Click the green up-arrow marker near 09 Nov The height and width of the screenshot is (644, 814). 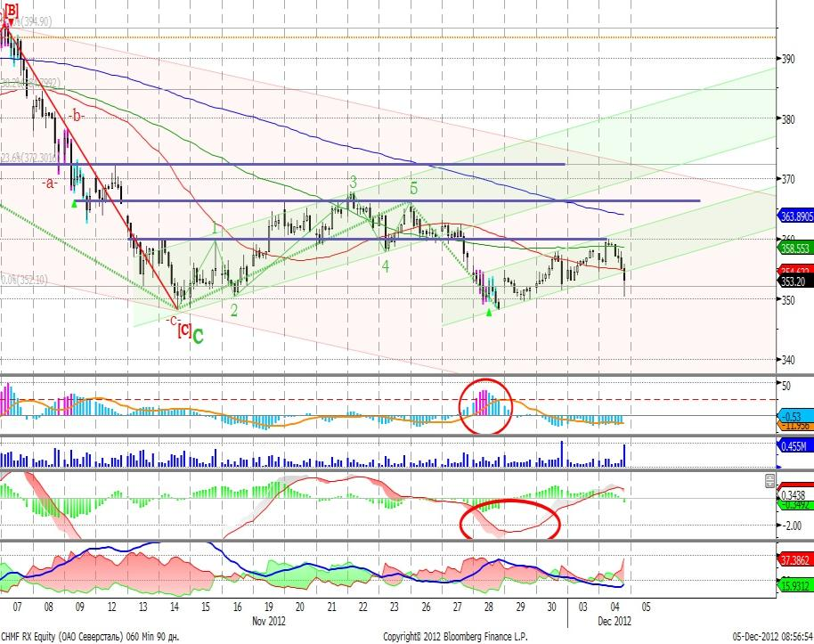[76, 203]
